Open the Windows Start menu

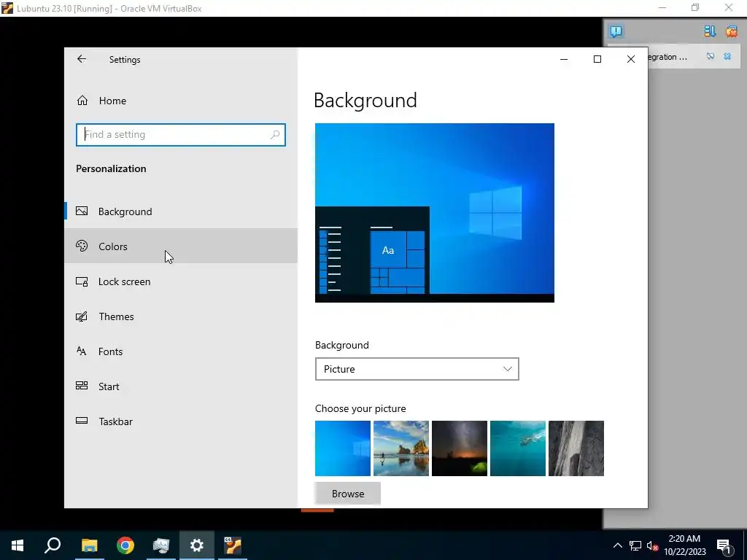tap(18, 545)
